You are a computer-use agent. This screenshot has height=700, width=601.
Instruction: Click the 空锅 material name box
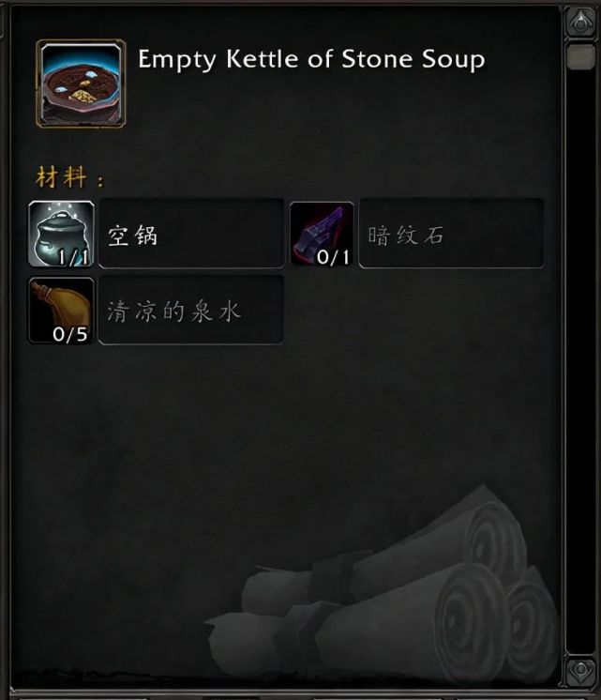coord(191,234)
